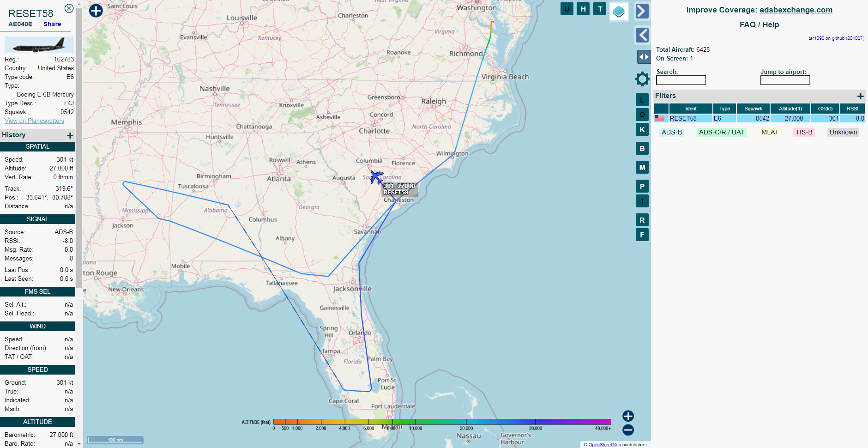The width and height of the screenshot is (868, 448).
Task: Click the F map button
Action: pyautogui.click(x=642, y=235)
